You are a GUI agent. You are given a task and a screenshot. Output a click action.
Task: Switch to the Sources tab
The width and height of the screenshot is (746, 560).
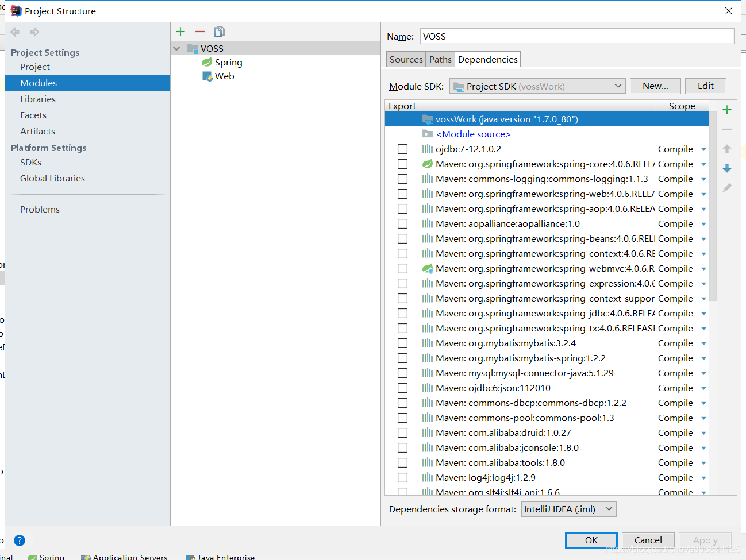click(x=406, y=59)
